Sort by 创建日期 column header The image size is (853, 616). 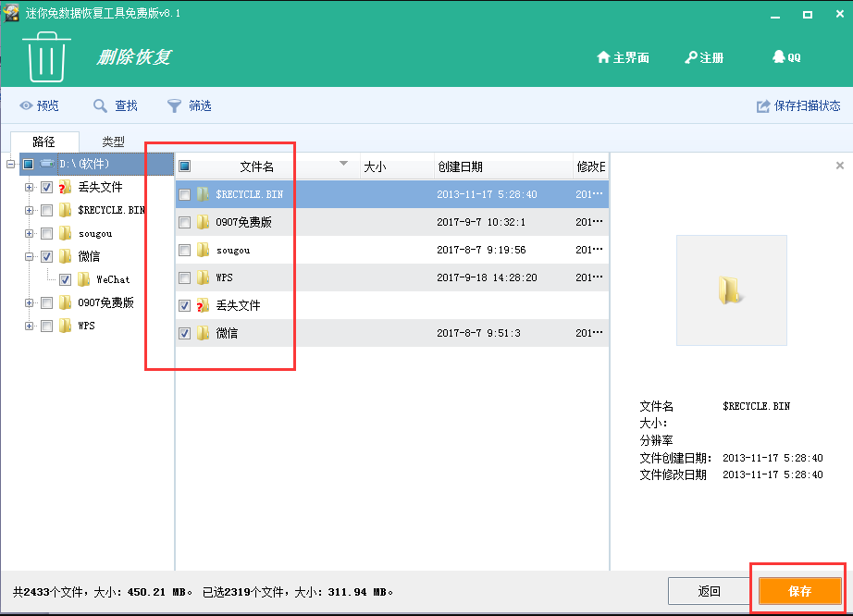pyautogui.click(x=460, y=166)
